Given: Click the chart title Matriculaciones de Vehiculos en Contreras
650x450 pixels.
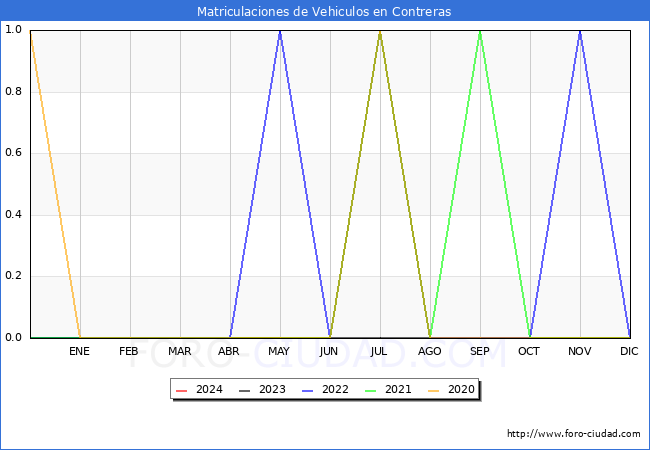Looking at the screenshot, I should (324, 11).
